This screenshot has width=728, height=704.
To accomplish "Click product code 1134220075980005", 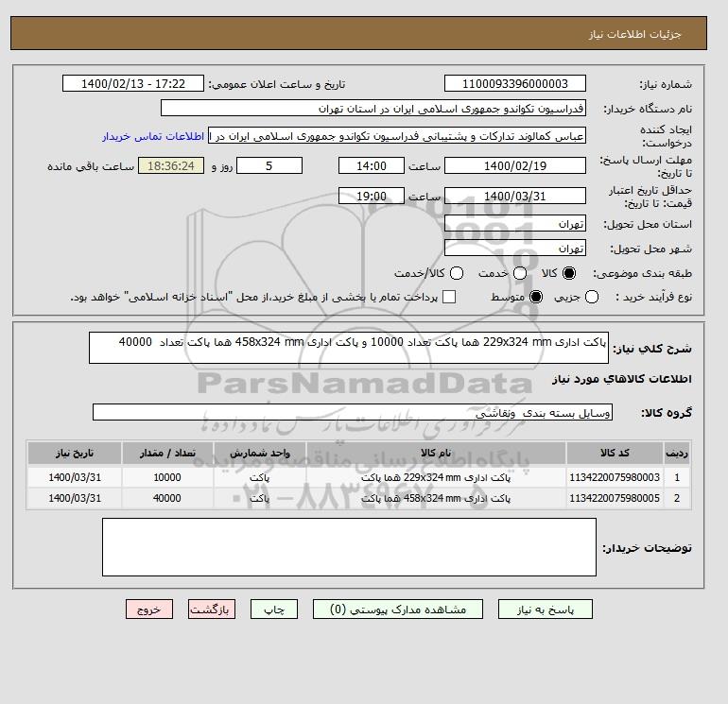I will (615, 498).
